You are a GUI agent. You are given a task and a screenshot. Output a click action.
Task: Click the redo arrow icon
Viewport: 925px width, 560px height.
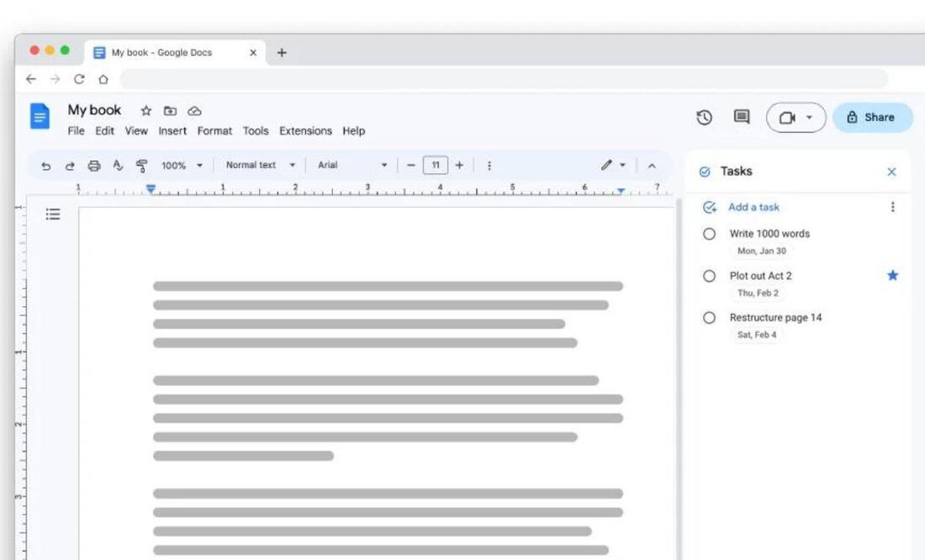tap(70, 166)
